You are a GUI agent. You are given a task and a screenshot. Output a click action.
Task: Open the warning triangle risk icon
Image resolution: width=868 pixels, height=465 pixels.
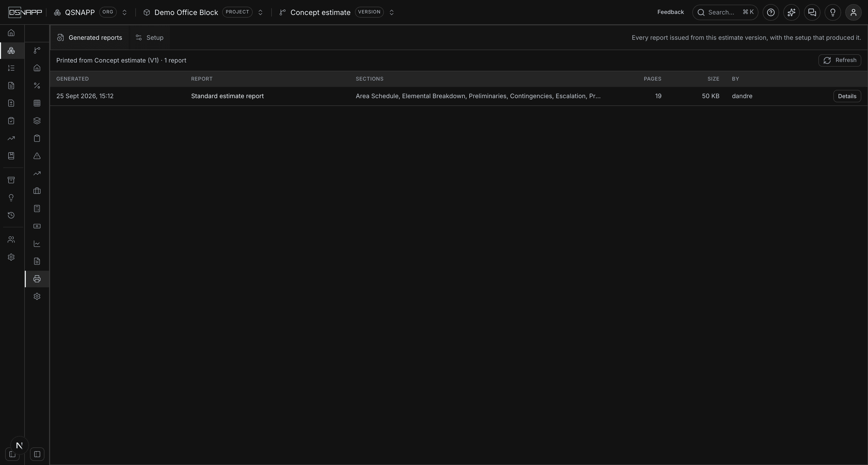click(x=37, y=156)
